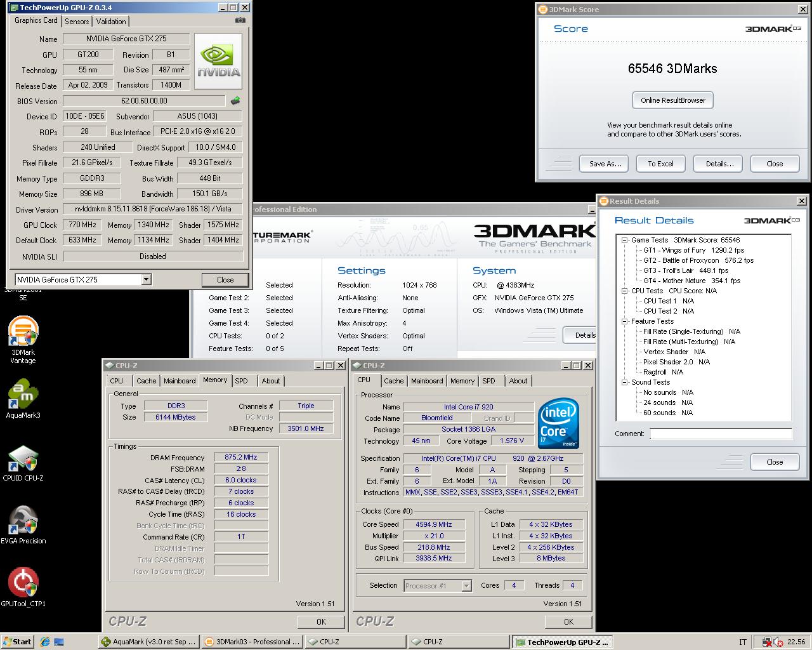Collapse the CPU Tests tree node

tap(625, 291)
